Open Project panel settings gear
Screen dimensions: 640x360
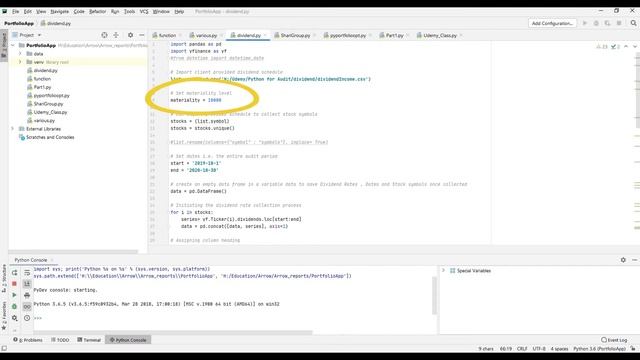click(130, 35)
